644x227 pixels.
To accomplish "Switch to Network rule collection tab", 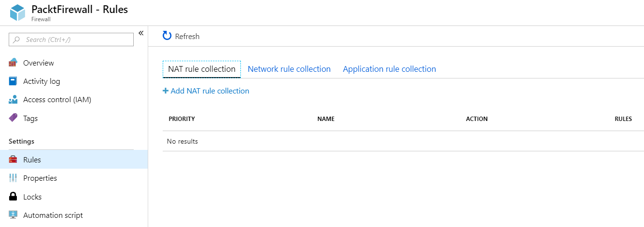I will click(289, 69).
